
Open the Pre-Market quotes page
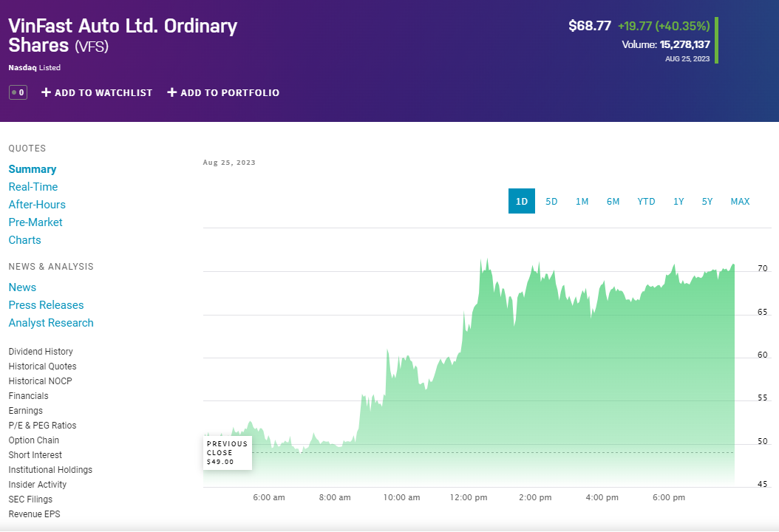pyautogui.click(x=35, y=222)
